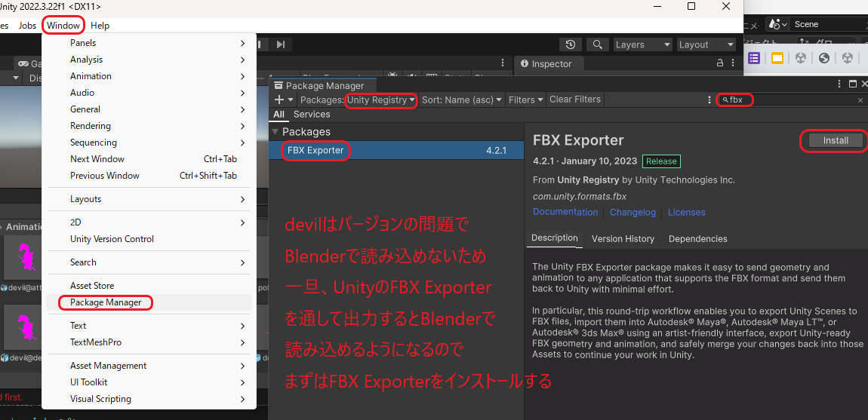
Task: Open the Package Manager window kebab menu
Action: tap(840, 84)
